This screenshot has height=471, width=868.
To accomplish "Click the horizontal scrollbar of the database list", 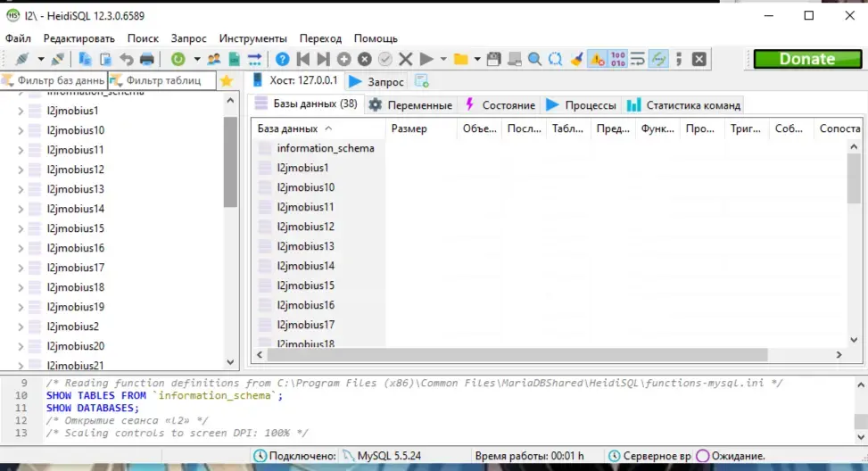I will 517,355.
